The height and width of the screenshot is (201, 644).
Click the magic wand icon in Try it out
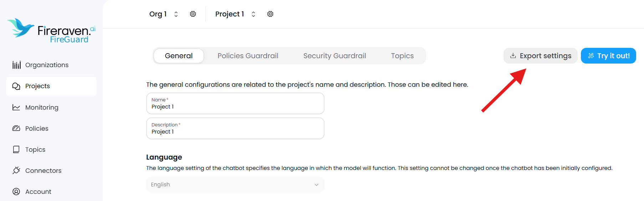[x=591, y=56]
